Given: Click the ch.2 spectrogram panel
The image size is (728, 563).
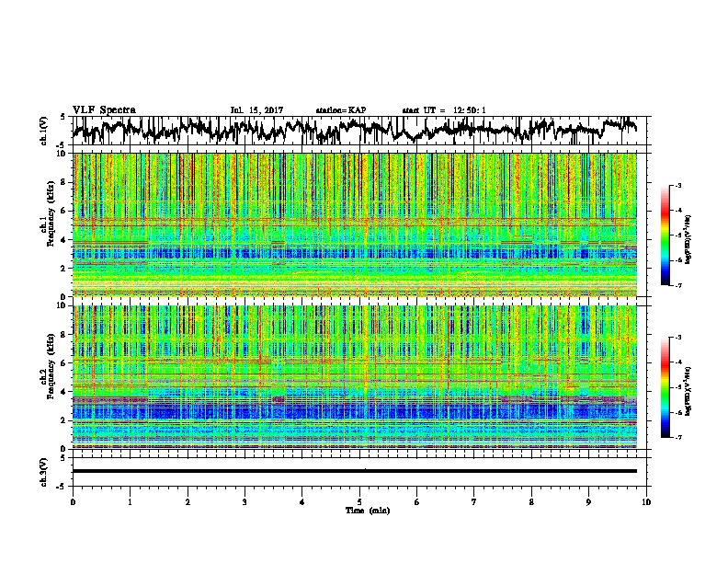Looking at the screenshot, I should click(355, 377).
